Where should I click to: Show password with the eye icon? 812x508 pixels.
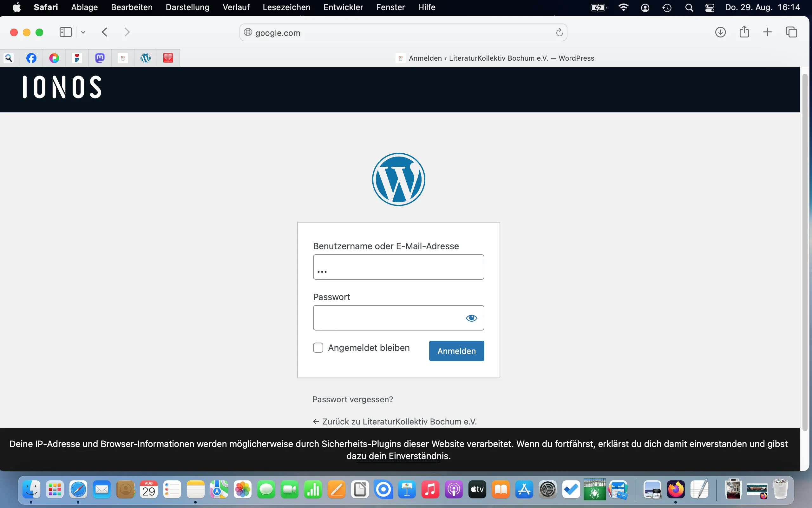point(471,318)
